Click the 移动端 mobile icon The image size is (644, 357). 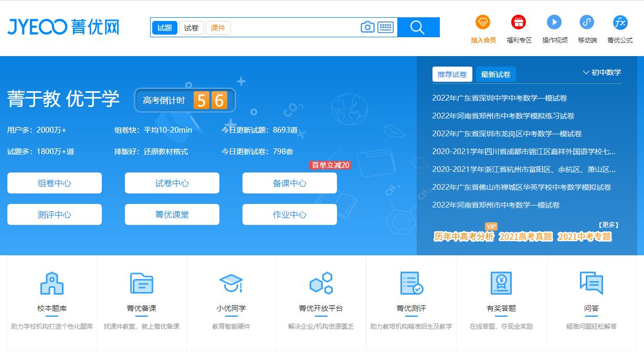pos(586,23)
